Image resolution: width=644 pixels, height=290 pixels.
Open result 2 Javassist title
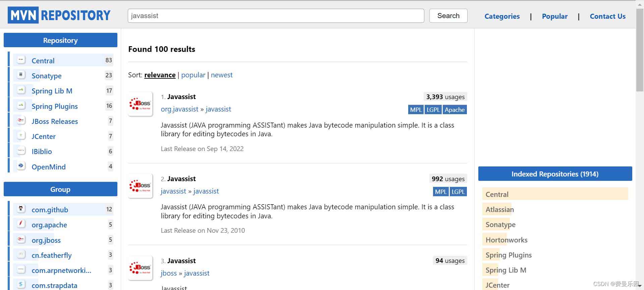181,179
